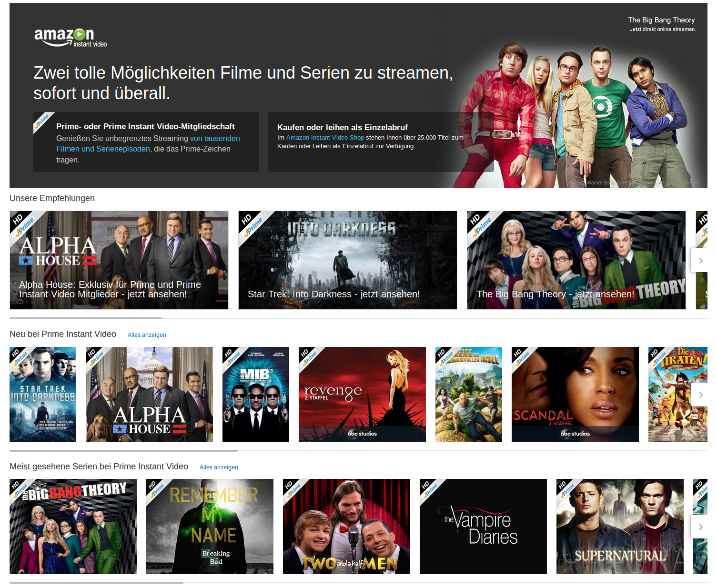Open the Breaking Bad Remember My Name tile
The image size is (717, 588).
coord(210,527)
